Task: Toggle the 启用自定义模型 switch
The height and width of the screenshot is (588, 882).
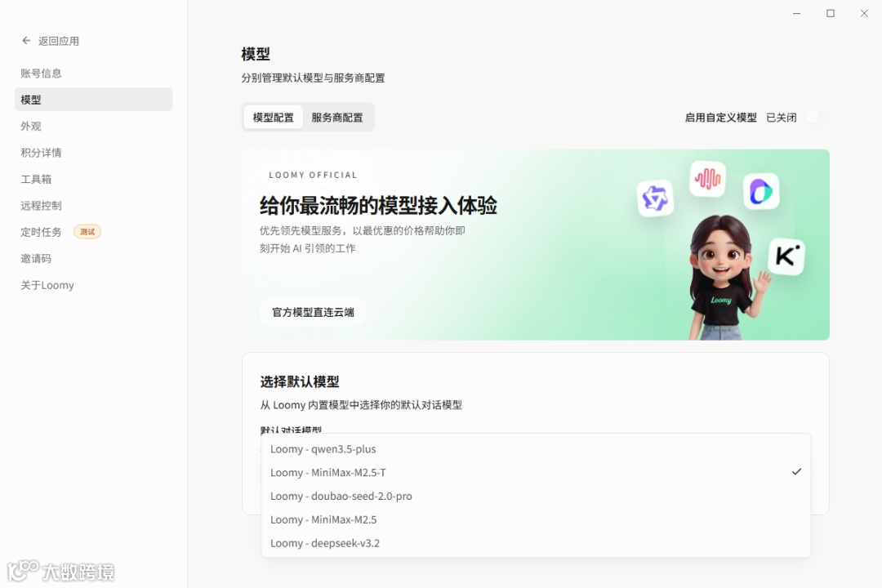Action: tap(817, 117)
